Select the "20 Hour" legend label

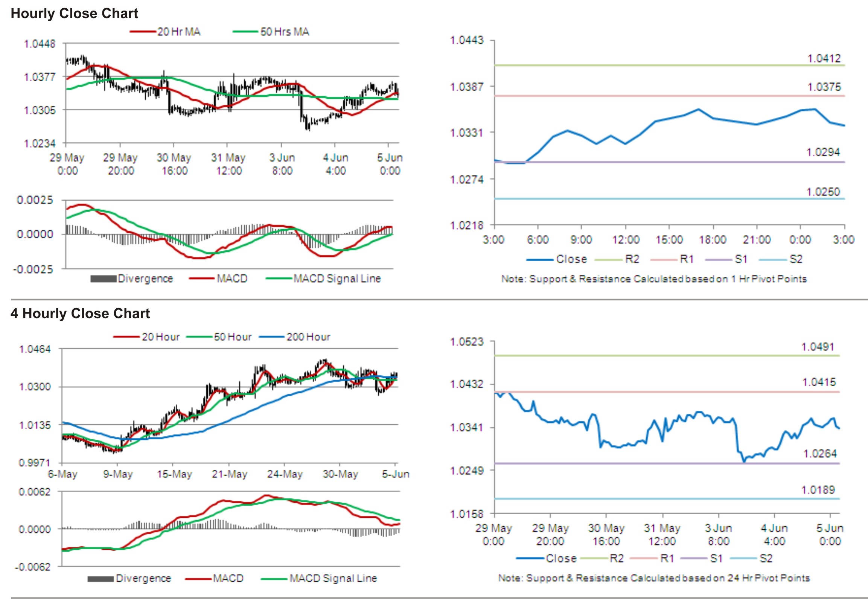(x=161, y=337)
